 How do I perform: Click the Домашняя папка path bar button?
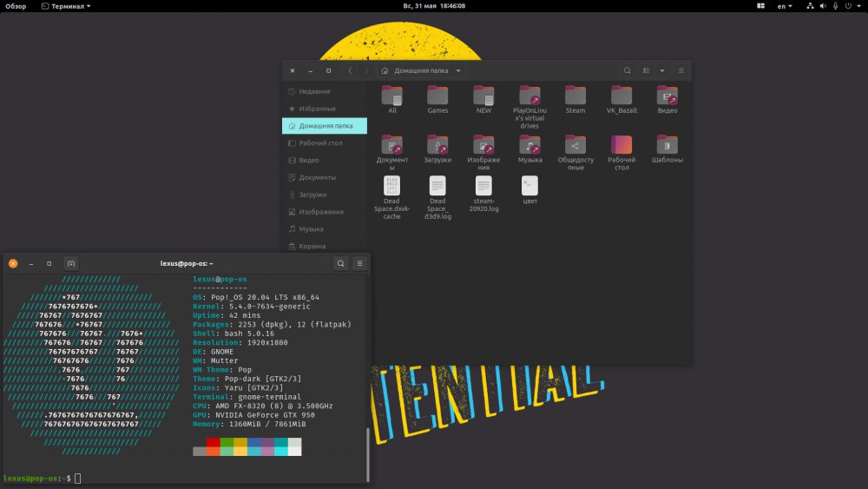coord(421,70)
